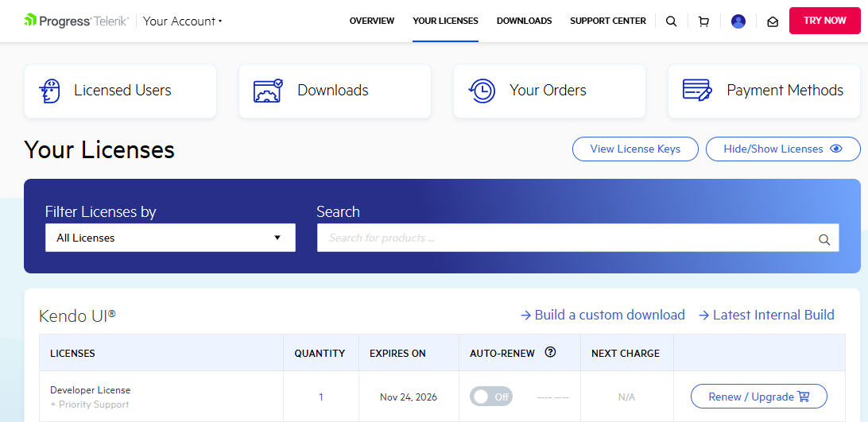Viewport: 868px width, 422px height.
Task: Go to the Overview tab
Action: click(x=372, y=21)
